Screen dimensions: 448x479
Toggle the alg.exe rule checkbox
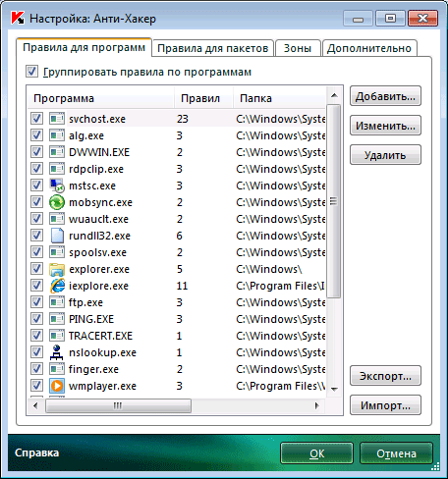click(36, 134)
